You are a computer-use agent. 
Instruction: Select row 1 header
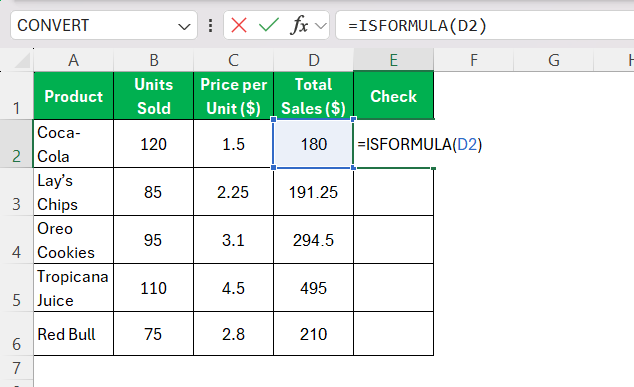coord(17,96)
